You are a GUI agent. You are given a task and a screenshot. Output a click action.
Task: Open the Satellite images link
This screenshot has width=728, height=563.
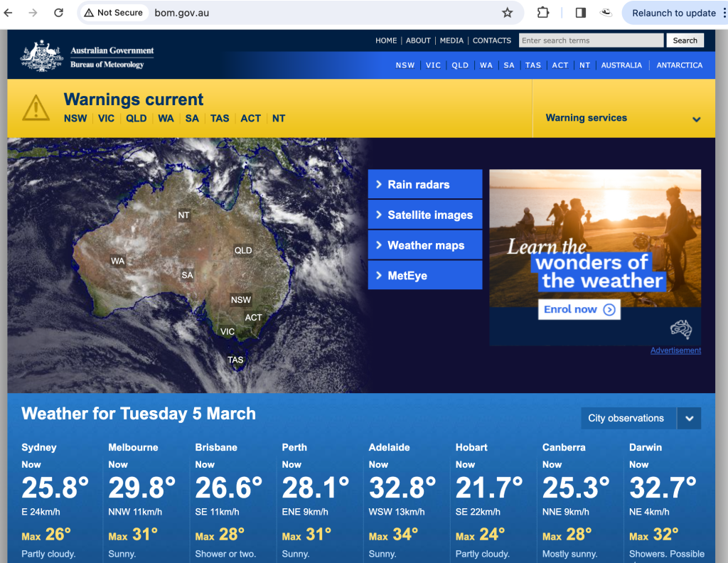click(425, 215)
